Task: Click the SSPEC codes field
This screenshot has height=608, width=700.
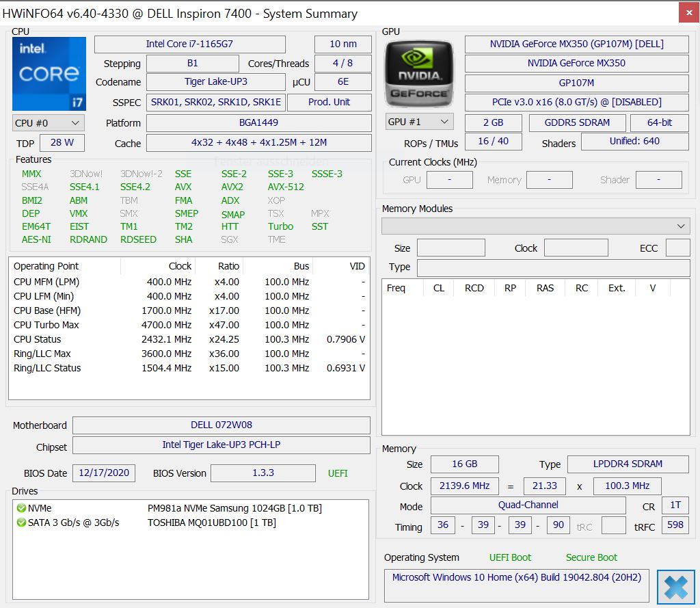Action: [216, 102]
